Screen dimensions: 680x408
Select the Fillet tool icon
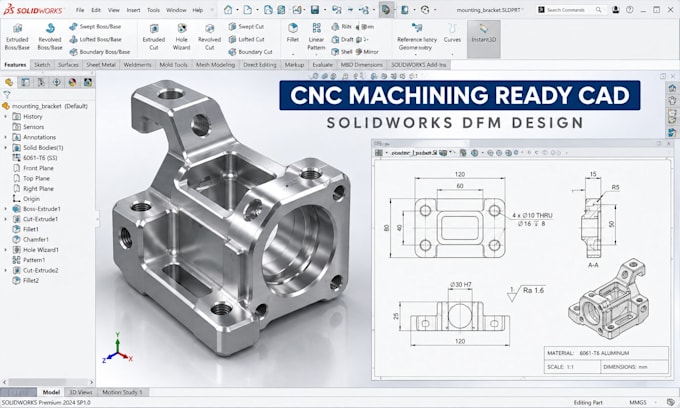pos(293,28)
